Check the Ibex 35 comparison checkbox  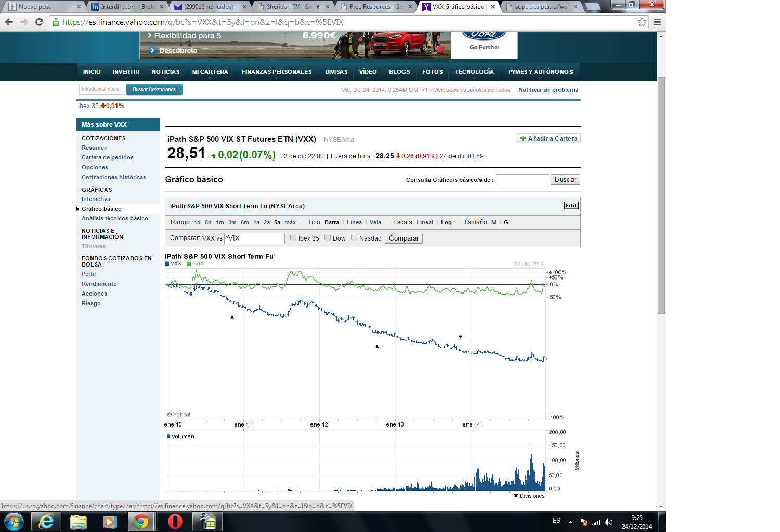tap(293, 237)
